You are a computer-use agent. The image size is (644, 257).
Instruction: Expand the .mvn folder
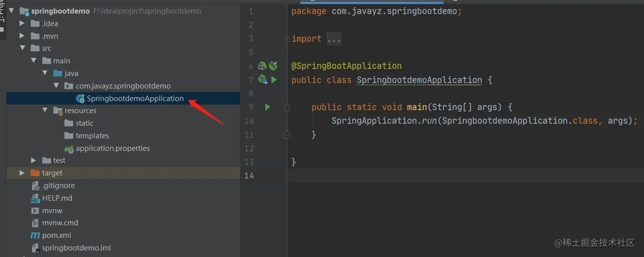(x=22, y=36)
